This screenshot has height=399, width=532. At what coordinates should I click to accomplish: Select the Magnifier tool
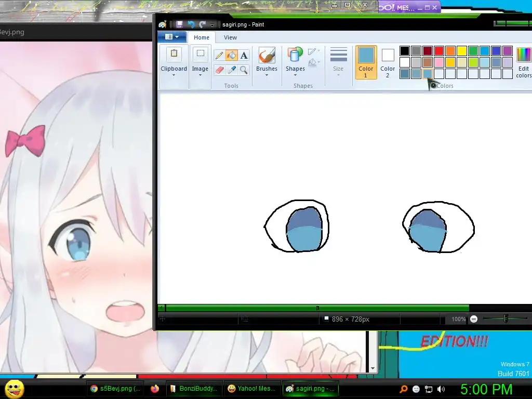tap(244, 70)
